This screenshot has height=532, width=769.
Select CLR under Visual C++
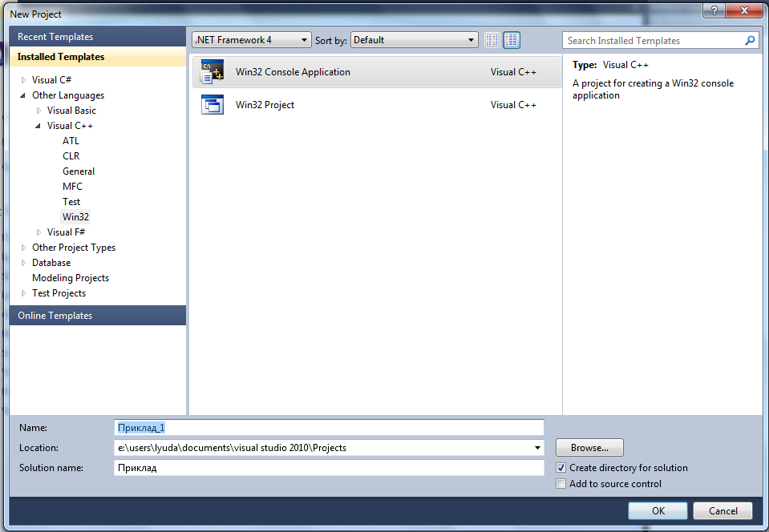pos(71,155)
